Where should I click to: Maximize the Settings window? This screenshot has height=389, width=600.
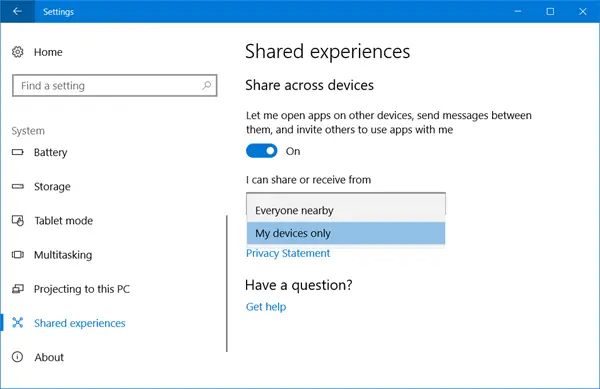pos(550,11)
